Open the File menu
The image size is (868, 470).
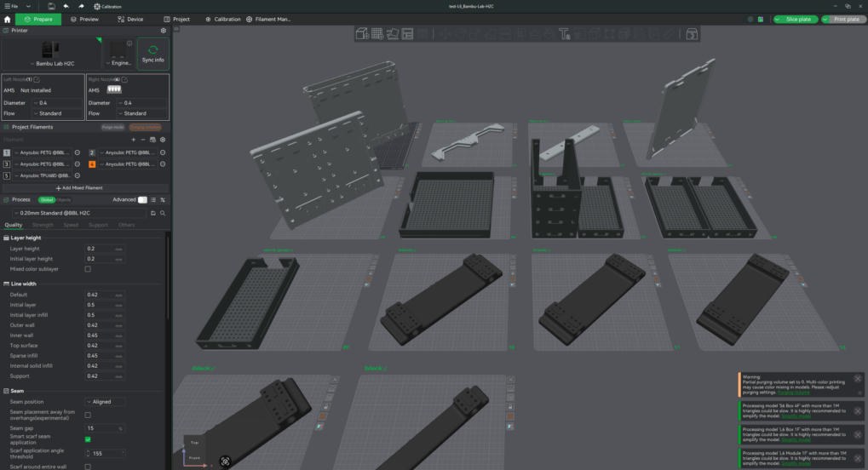coord(11,6)
